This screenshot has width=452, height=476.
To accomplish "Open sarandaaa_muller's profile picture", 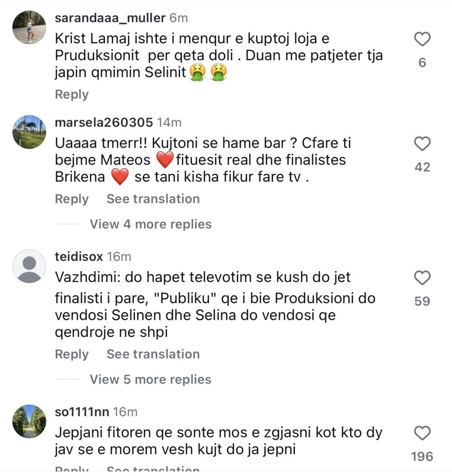I will [x=29, y=27].
